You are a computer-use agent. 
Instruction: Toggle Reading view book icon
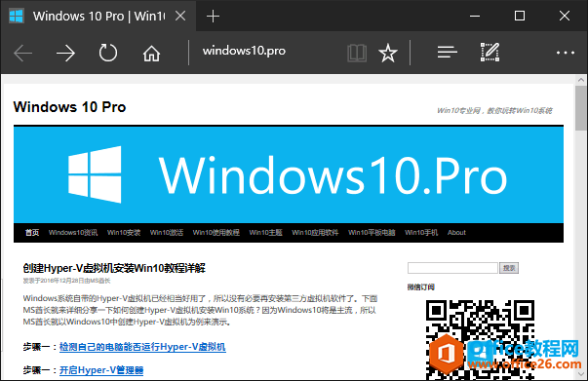tap(357, 53)
